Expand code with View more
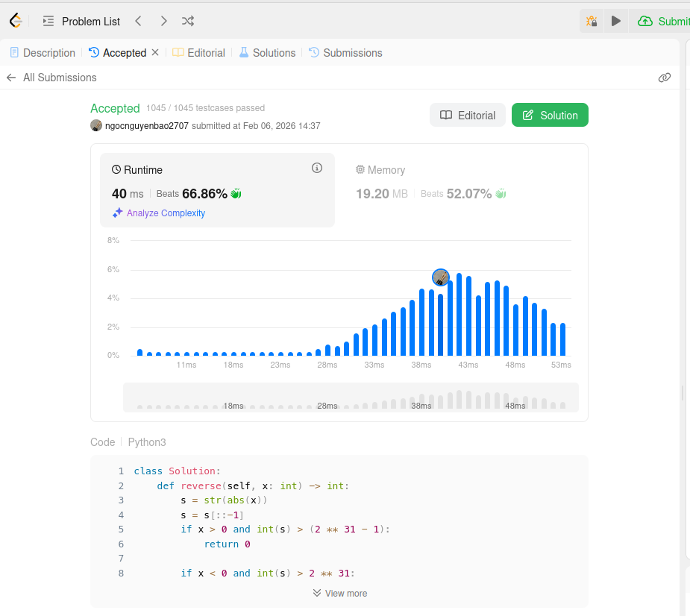The height and width of the screenshot is (616, 690). 339,593
